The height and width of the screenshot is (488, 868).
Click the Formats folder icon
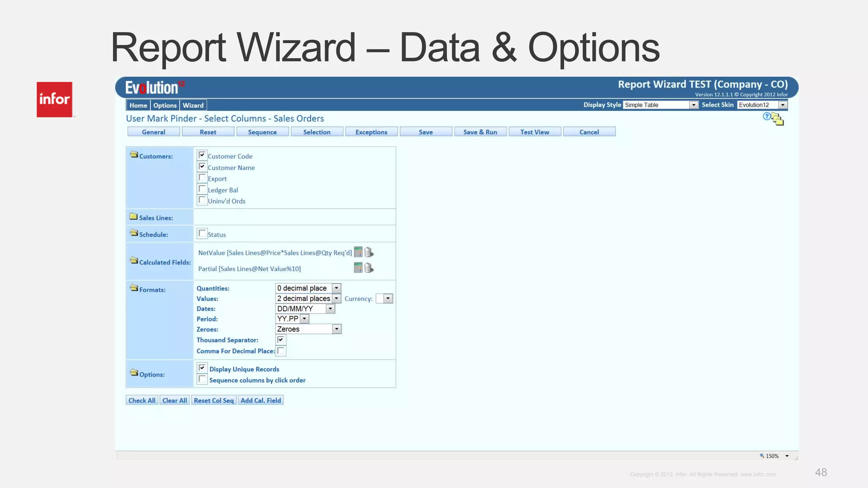click(x=134, y=288)
